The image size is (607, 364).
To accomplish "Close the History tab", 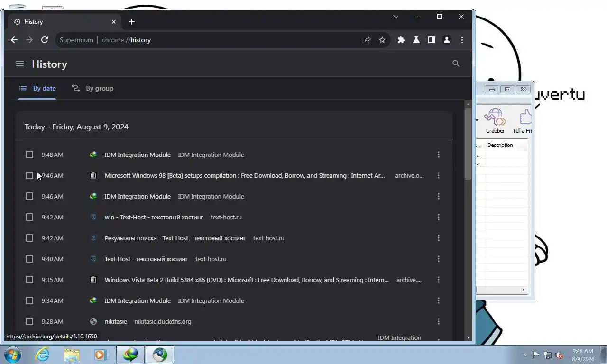I will pos(114,22).
